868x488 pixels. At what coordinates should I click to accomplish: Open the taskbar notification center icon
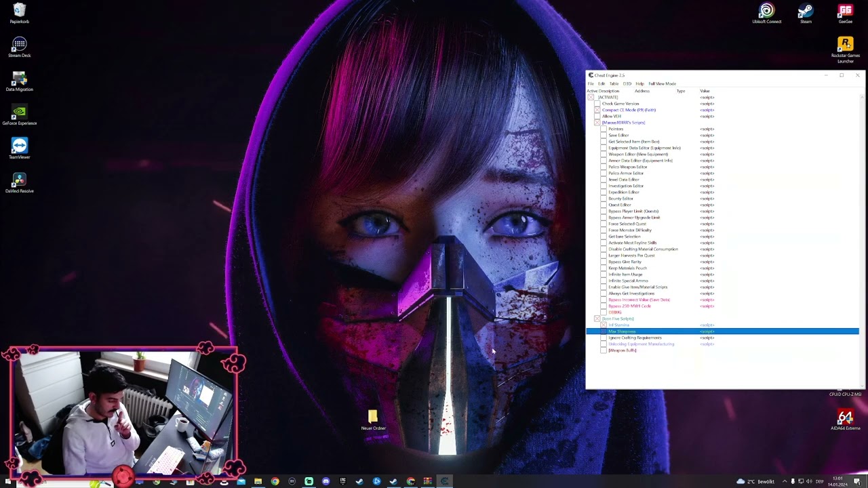[x=857, y=481]
